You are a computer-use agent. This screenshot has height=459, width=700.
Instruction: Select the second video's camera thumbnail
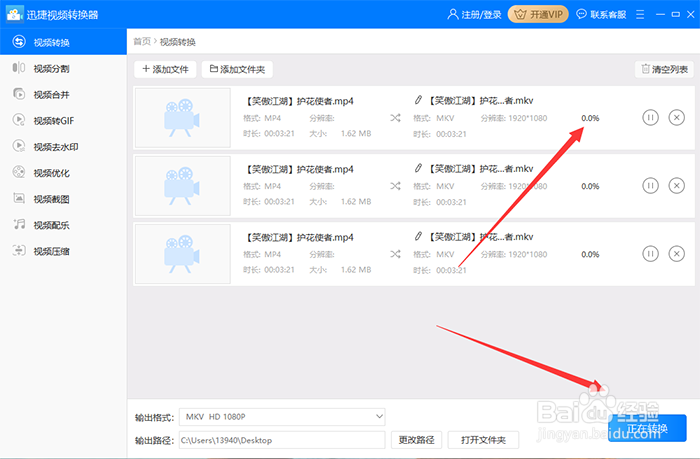pyautogui.click(x=183, y=186)
